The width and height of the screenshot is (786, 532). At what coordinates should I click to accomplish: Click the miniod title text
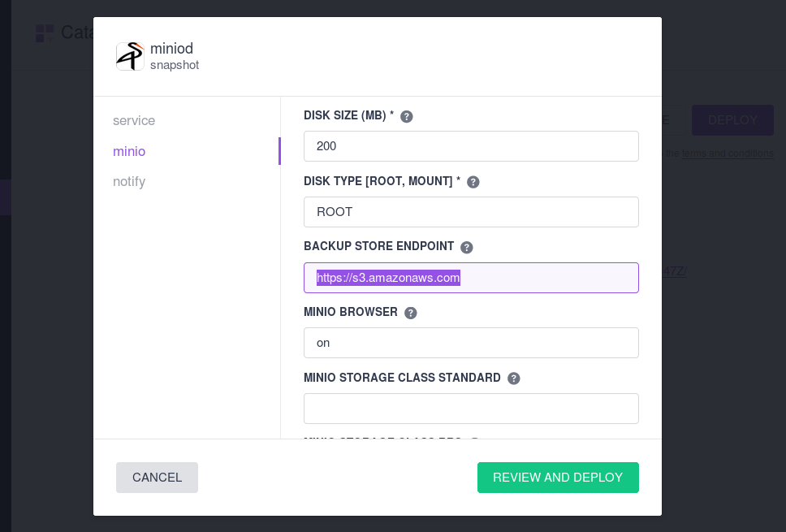pyautogui.click(x=171, y=48)
